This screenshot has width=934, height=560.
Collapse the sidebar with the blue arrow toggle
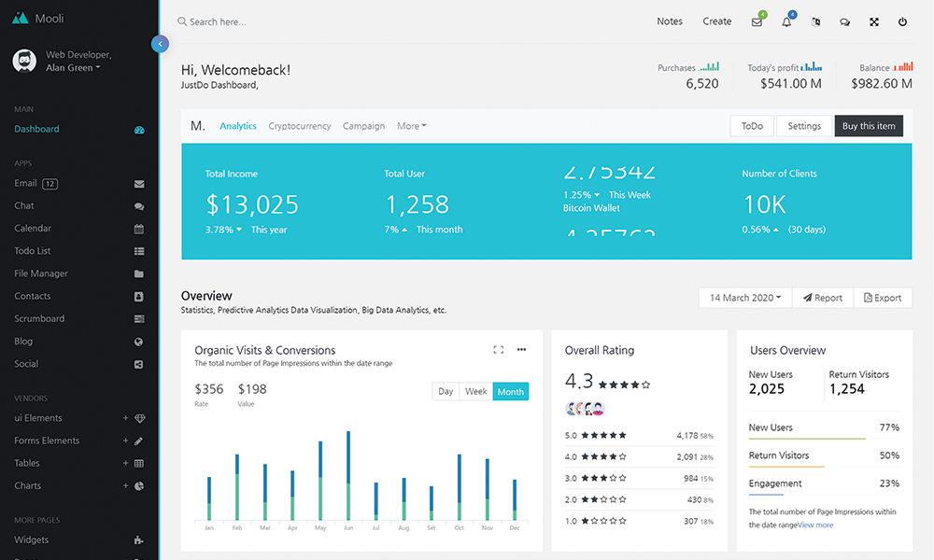coord(160,43)
